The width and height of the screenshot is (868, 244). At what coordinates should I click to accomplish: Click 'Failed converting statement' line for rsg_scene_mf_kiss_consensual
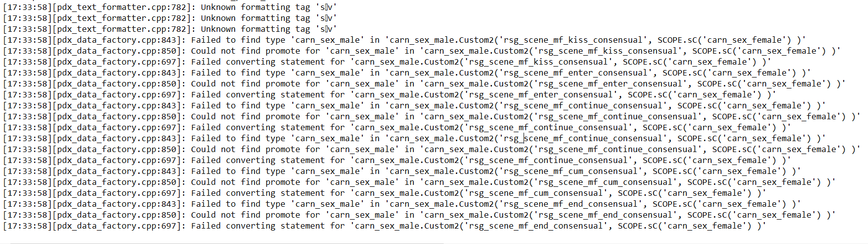[387, 62]
